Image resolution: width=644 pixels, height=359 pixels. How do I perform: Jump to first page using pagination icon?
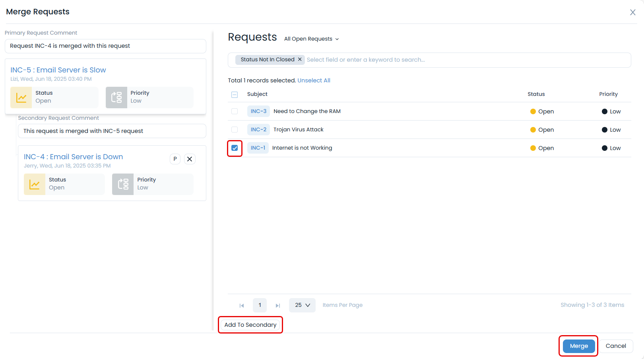click(242, 305)
